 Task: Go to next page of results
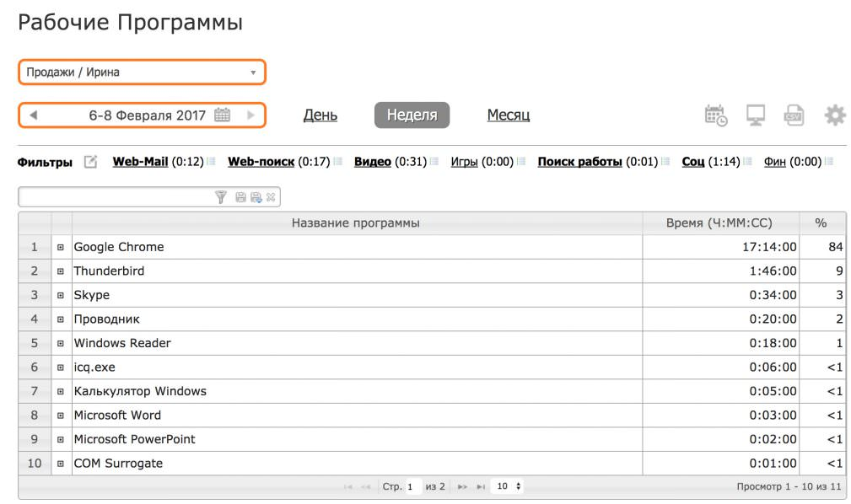point(461,486)
